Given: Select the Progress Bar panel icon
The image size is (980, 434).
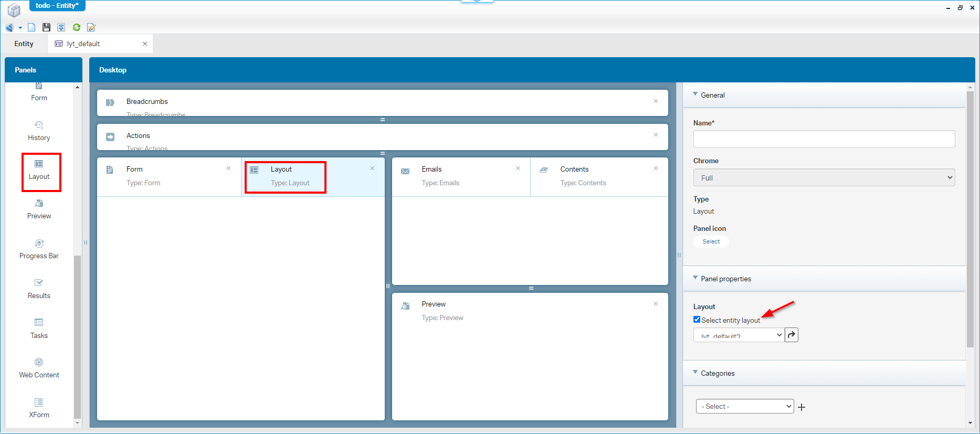Looking at the screenshot, I should [39, 244].
